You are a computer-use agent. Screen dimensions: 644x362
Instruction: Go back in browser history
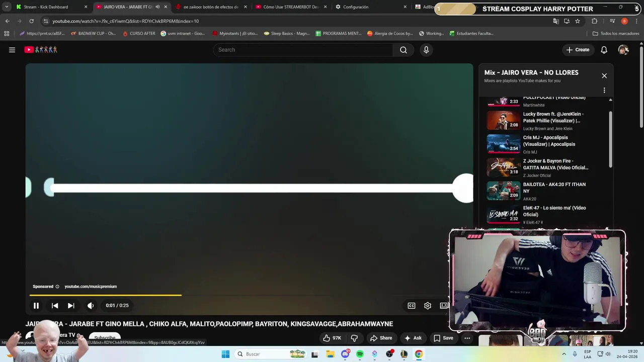point(7,21)
